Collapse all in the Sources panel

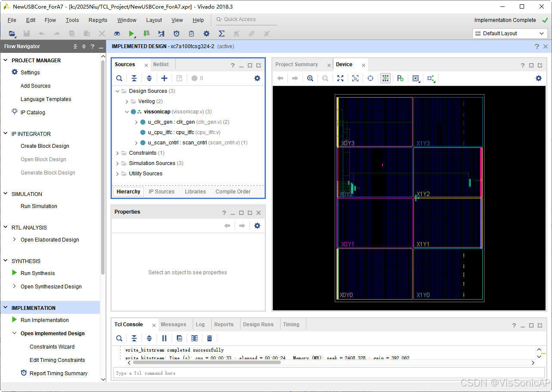tap(134, 78)
